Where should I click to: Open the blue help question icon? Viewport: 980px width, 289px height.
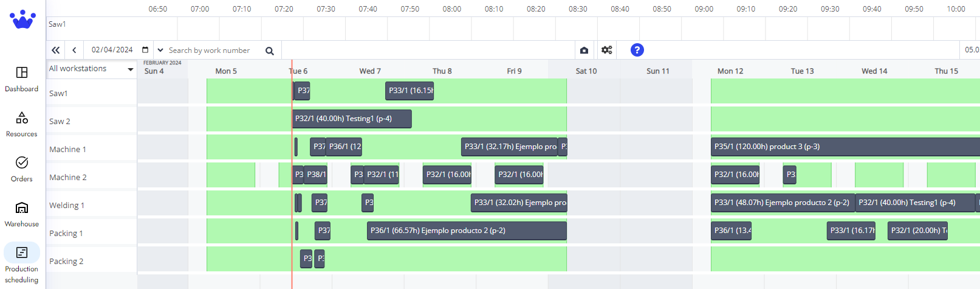637,50
